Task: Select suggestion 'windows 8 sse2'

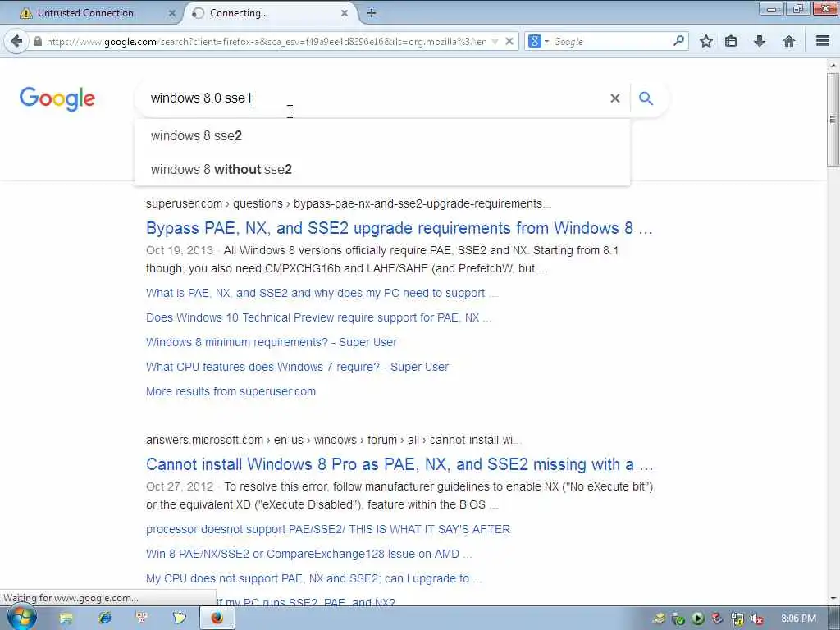Action: pos(382,136)
